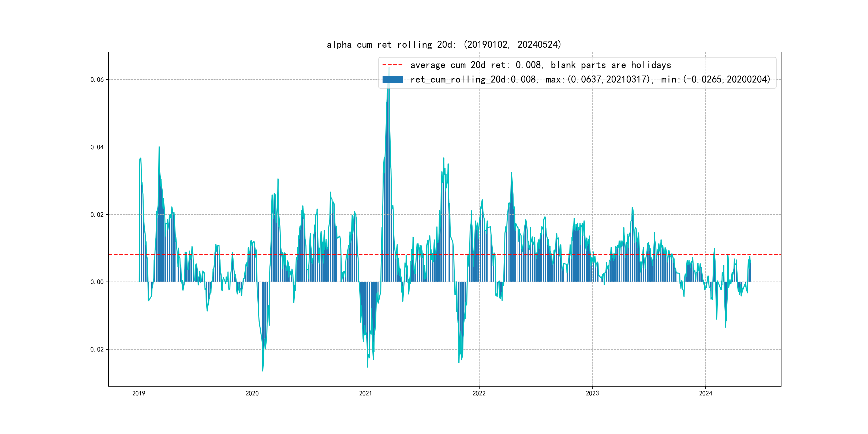Click the 2023 x-axis tick label

click(x=592, y=393)
